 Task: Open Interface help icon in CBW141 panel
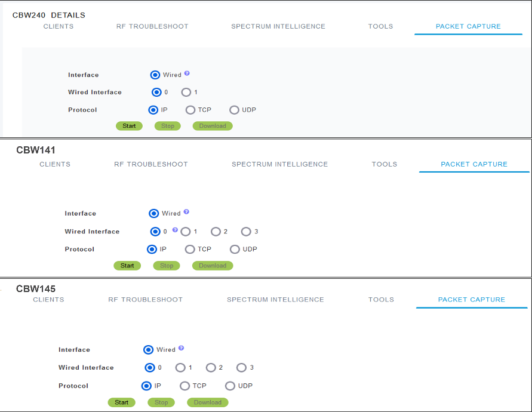coord(186,212)
